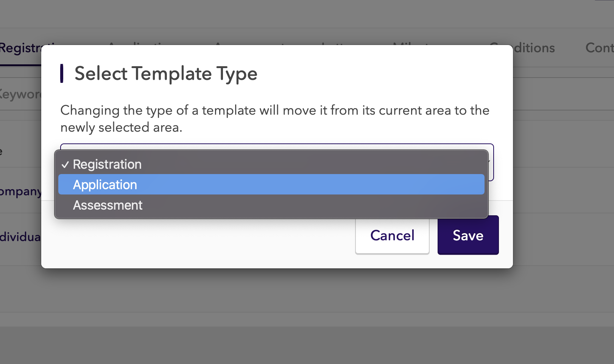The height and width of the screenshot is (364, 614).
Task: Focus the Keyword search field behind dialog
Action: [20, 94]
